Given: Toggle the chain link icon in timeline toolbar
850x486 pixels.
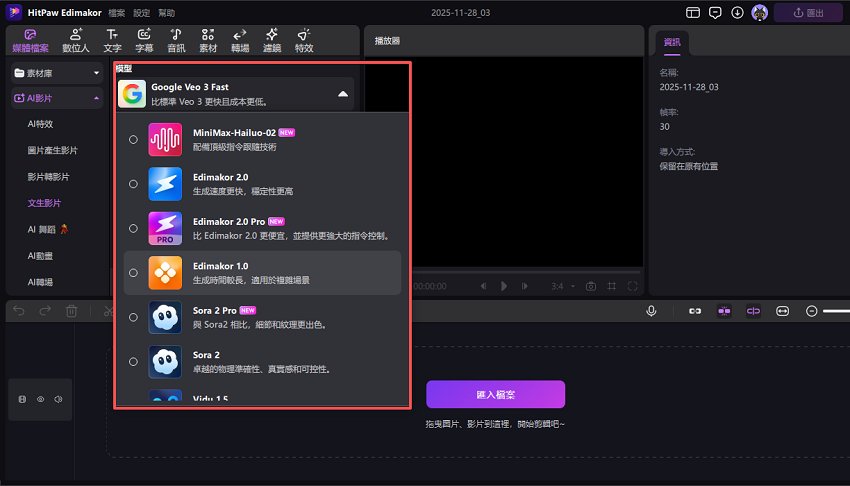Looking at the screenshot, I should pos(695,311).
